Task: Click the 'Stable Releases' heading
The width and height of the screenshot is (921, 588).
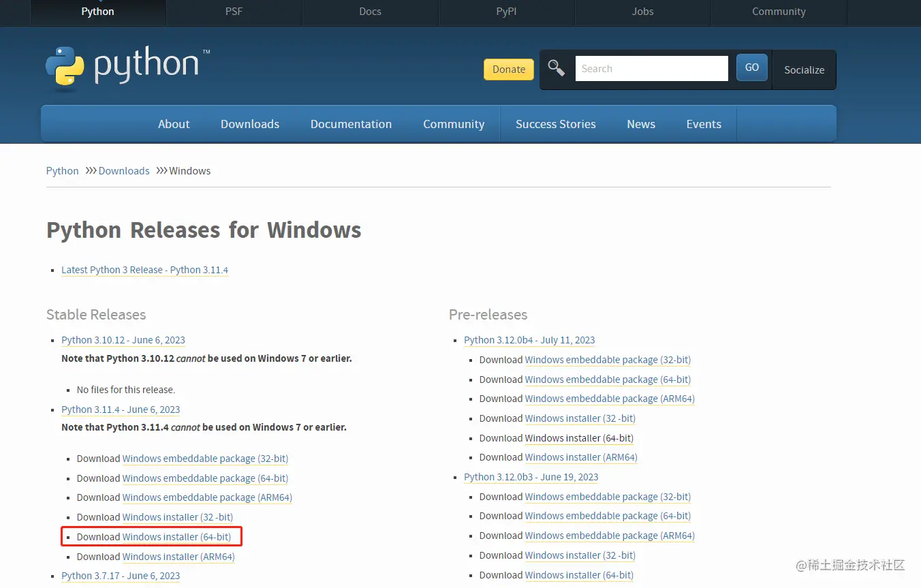Action: click(x=96, y=315)
